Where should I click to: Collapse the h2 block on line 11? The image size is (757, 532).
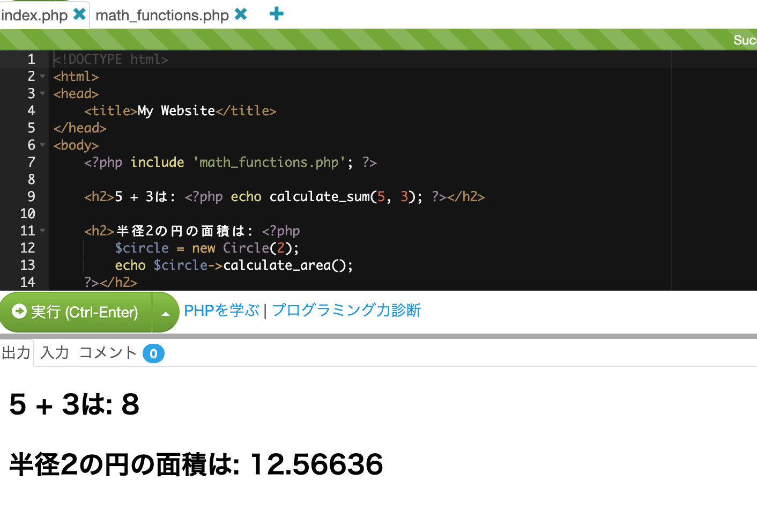click(x=42, y=231)
